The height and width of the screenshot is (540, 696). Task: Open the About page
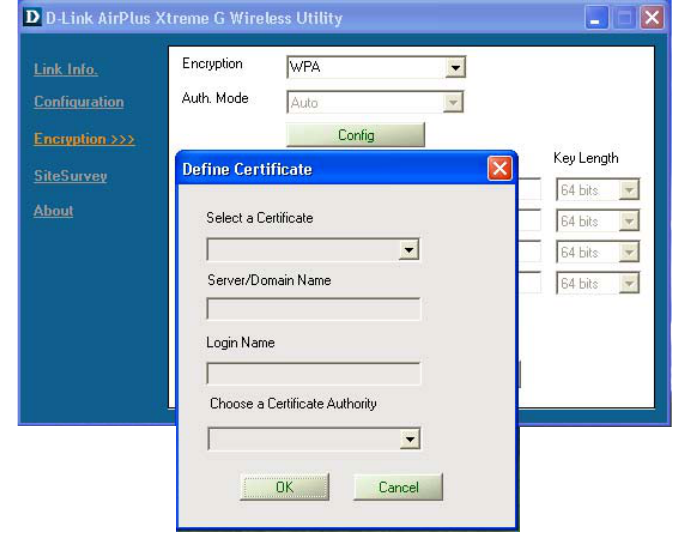coord(53,211)
